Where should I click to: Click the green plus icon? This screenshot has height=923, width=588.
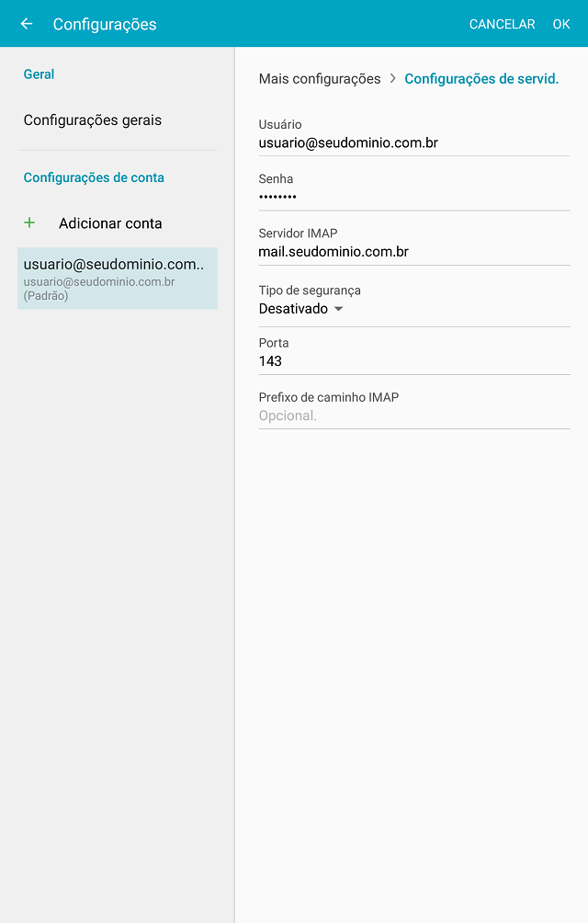coord(29,222)
